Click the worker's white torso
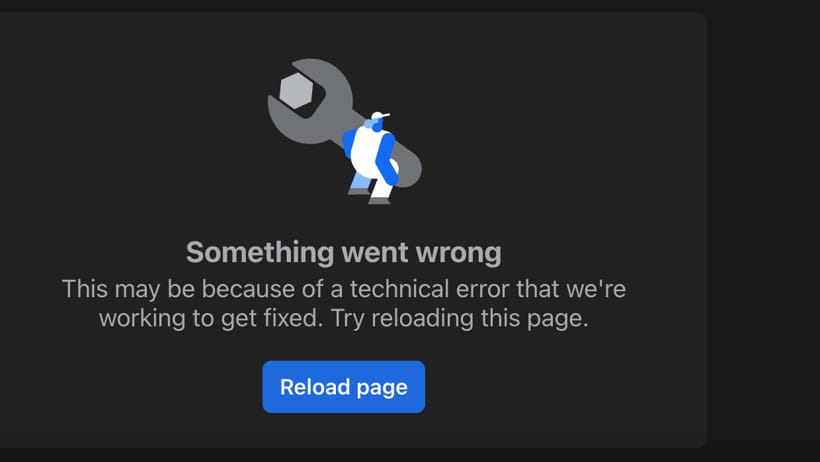 365,152
